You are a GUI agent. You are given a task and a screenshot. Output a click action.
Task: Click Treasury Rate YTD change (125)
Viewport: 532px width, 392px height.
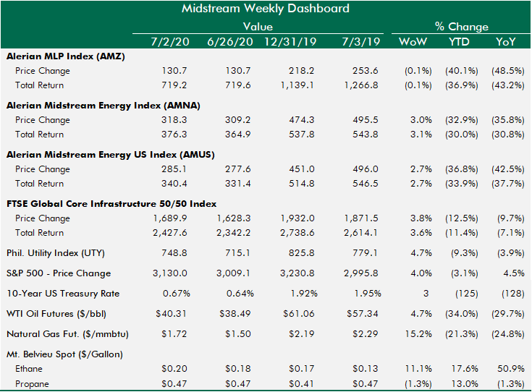pos(467,294)
